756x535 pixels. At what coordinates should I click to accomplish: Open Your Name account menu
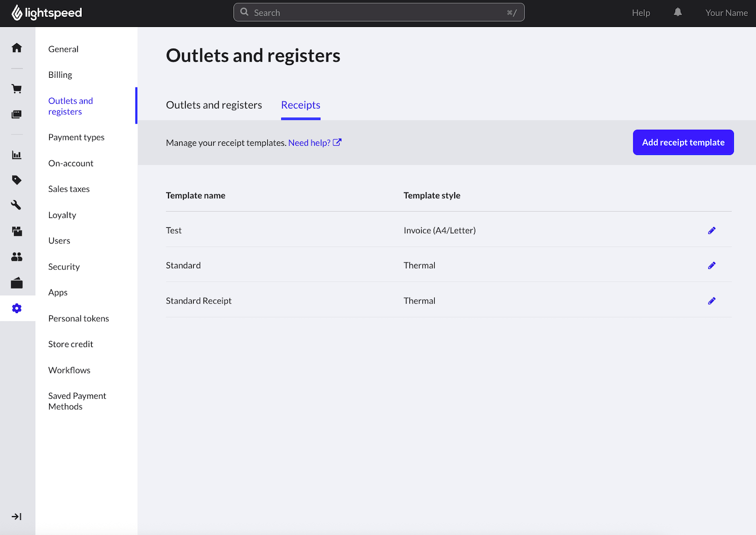[726, 13]
